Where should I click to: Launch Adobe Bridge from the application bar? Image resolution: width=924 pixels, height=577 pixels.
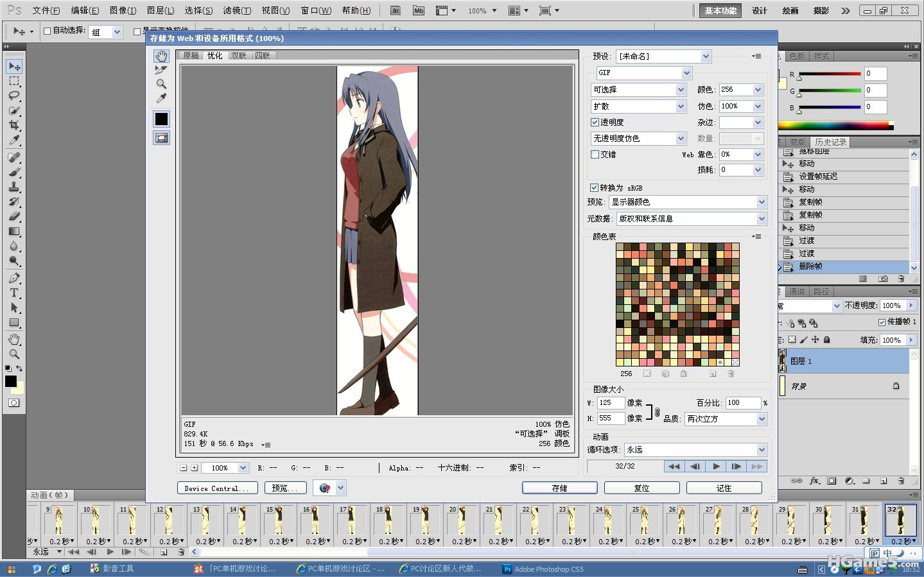pyautogui.click(x=396, y=11)
